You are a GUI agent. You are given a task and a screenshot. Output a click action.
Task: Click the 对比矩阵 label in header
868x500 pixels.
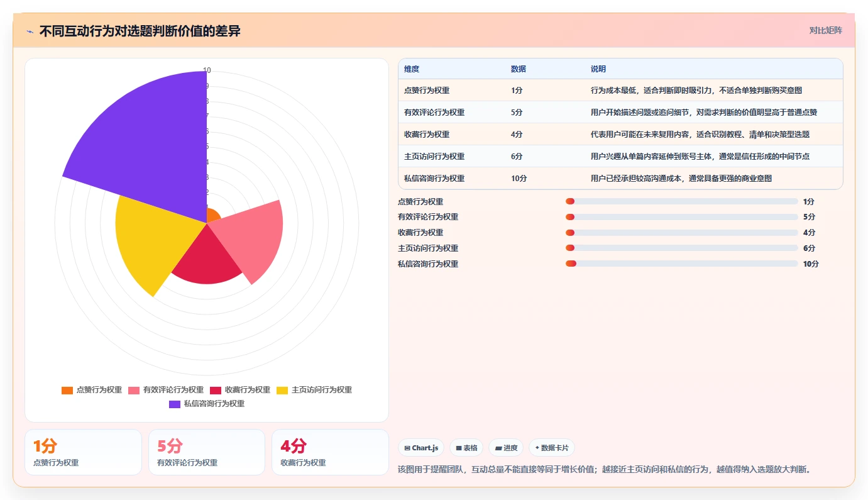(x=825, y=30)
